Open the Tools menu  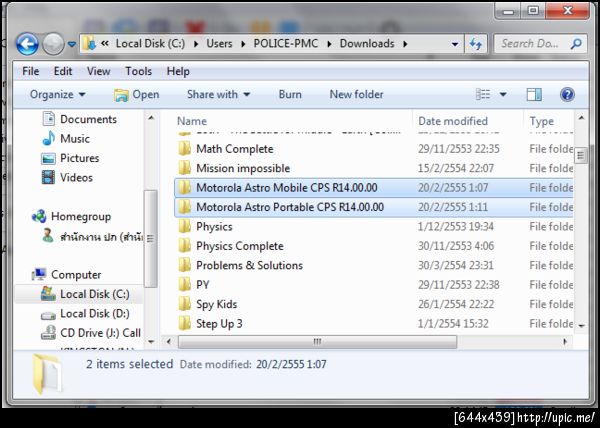point(139,71)
